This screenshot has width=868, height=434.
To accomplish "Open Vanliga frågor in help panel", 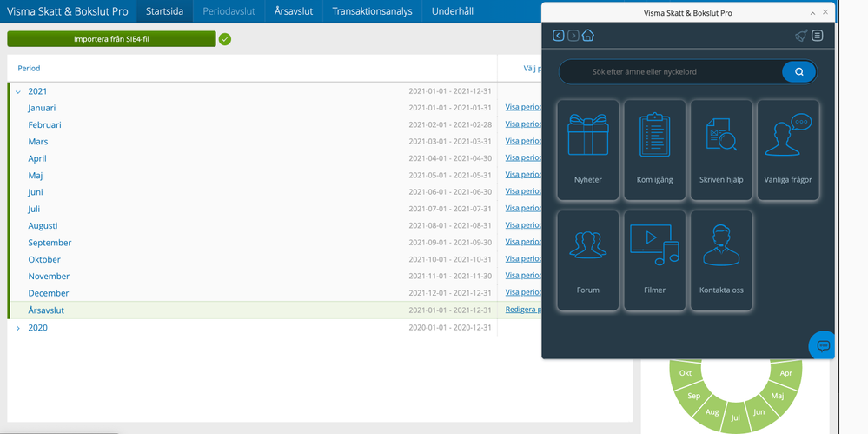I will point(788,149).
